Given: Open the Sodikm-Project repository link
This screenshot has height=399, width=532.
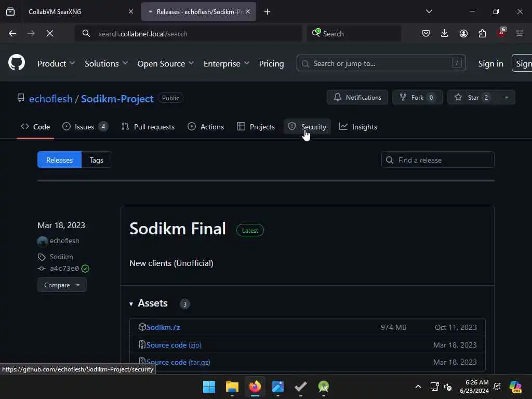Looking at the screenshot, I should pyautogui.click(x=117, y=99).
